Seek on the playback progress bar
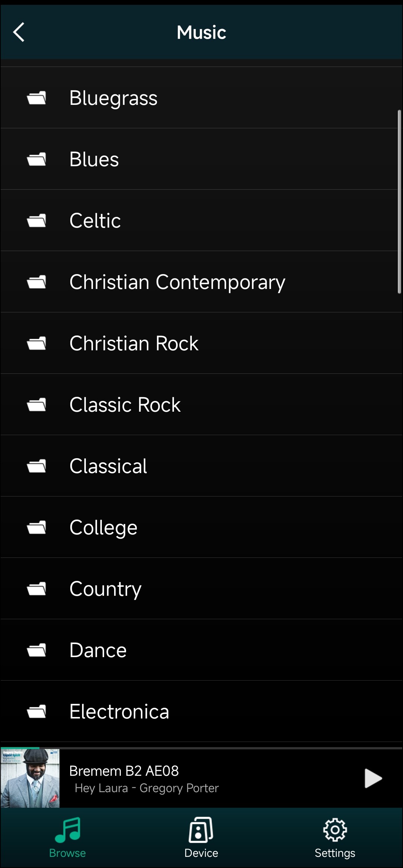This screenshot has height=868, width=403. coord(201,748)
